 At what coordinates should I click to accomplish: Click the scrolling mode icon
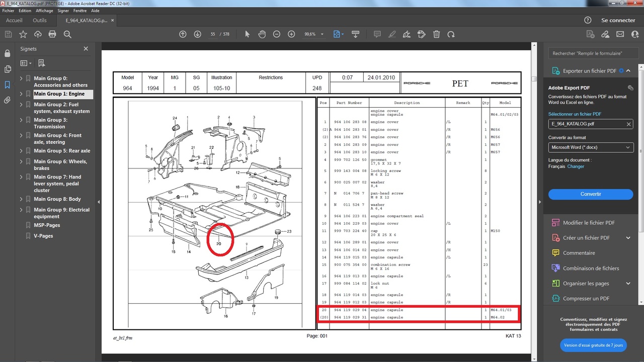coord(356,34)
